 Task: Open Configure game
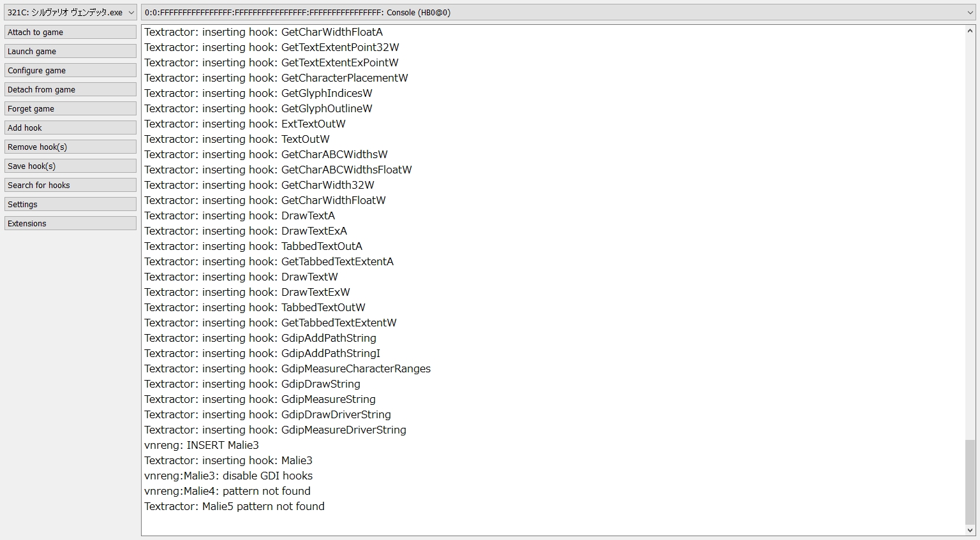coord(70,70)
